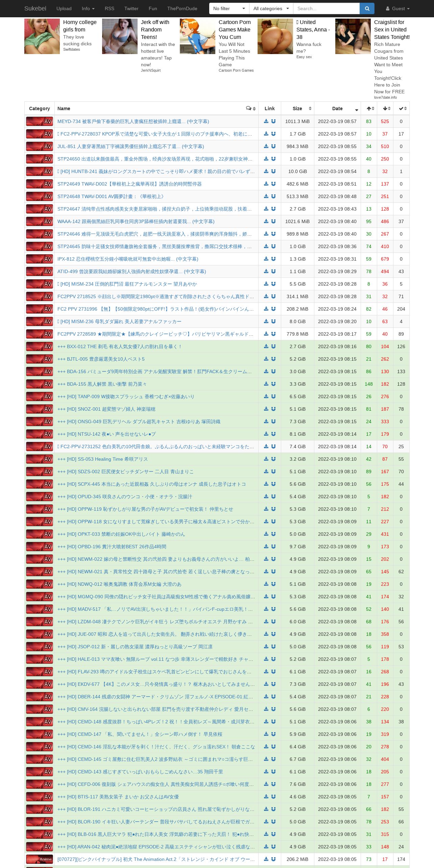The height and width of the screenshot is (868, 434).
Task: Click the leecher count 679
Action: tap(385, 259)
